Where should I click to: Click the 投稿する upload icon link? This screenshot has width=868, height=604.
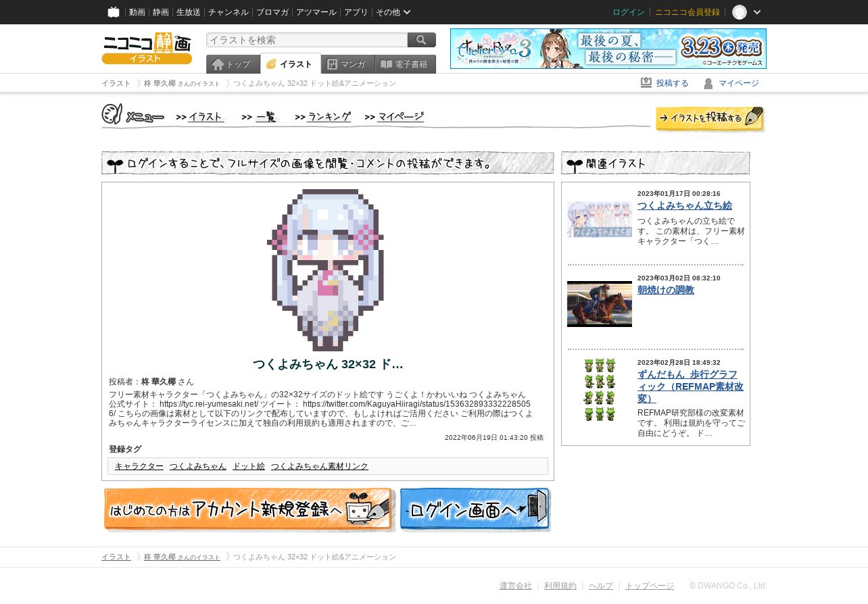pyautogui.click(x=665, y=83)
